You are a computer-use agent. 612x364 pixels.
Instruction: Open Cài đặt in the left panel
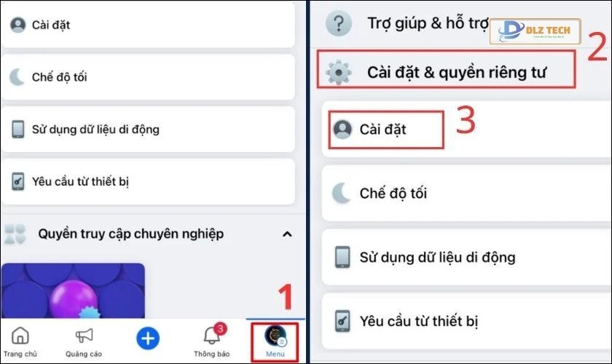[x=149, y=25]
